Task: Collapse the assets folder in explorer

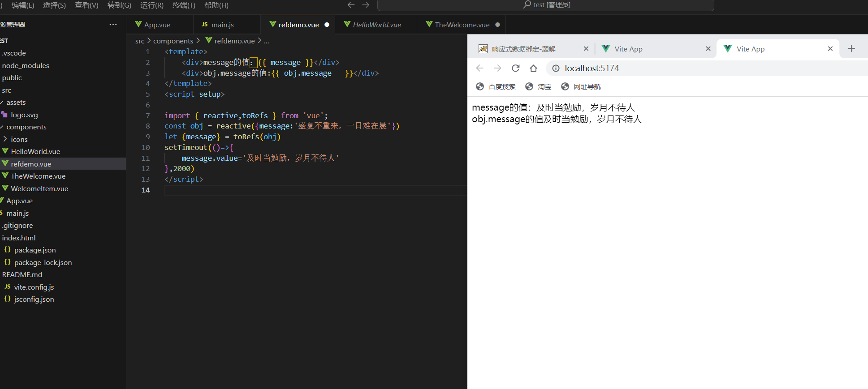Action: click(x=2, y=103)
